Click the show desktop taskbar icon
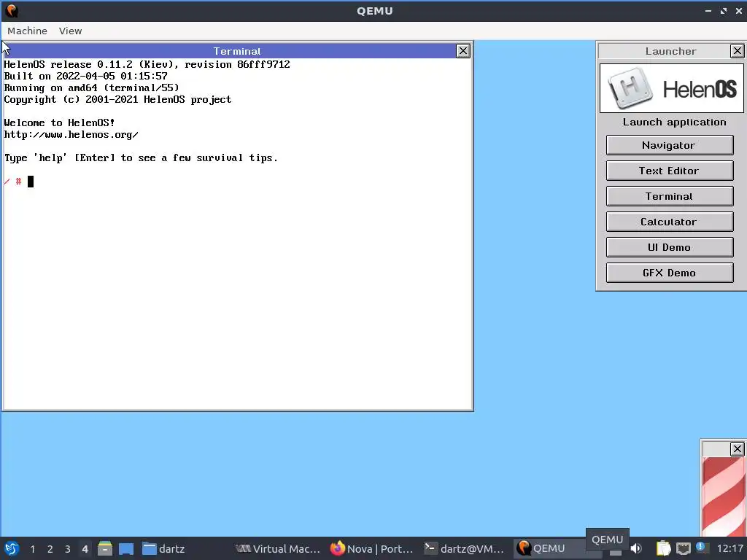 pos(125,548)
